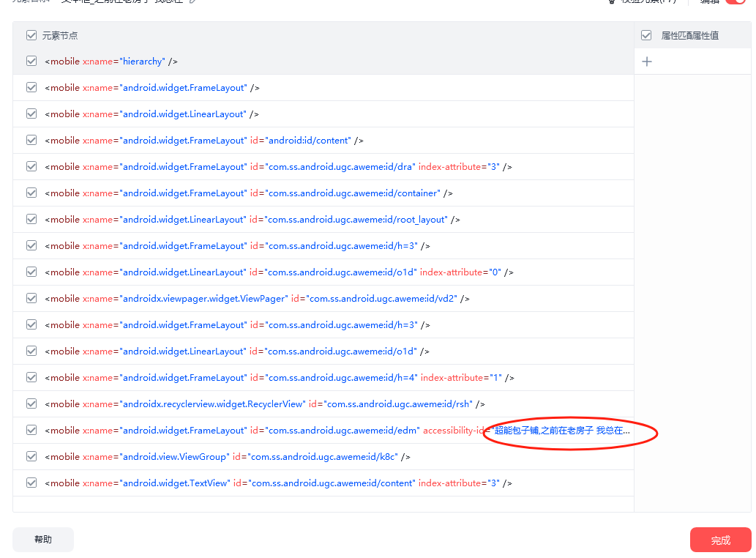Uncheck the root_layout LinearLayout row checkbox
This screenshot has width=756, height=558.
pyautogui.click(x=31, y=219)
